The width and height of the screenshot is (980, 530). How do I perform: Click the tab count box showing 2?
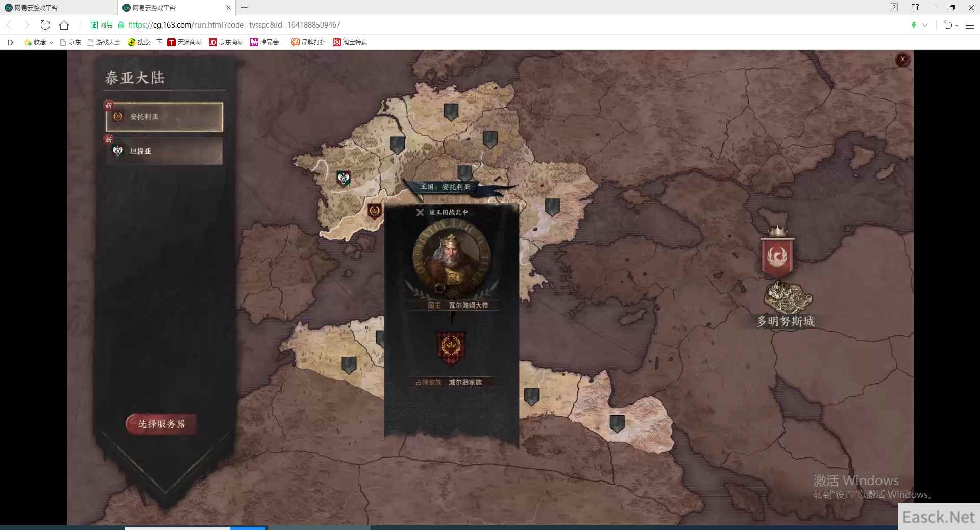(x=894, y=7)
